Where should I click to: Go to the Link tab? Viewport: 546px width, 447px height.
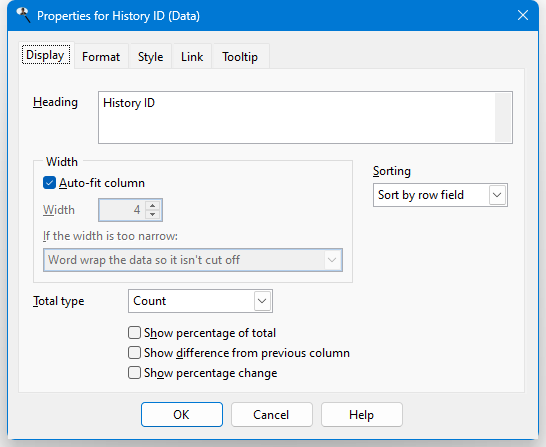click(x=192, y=56)
